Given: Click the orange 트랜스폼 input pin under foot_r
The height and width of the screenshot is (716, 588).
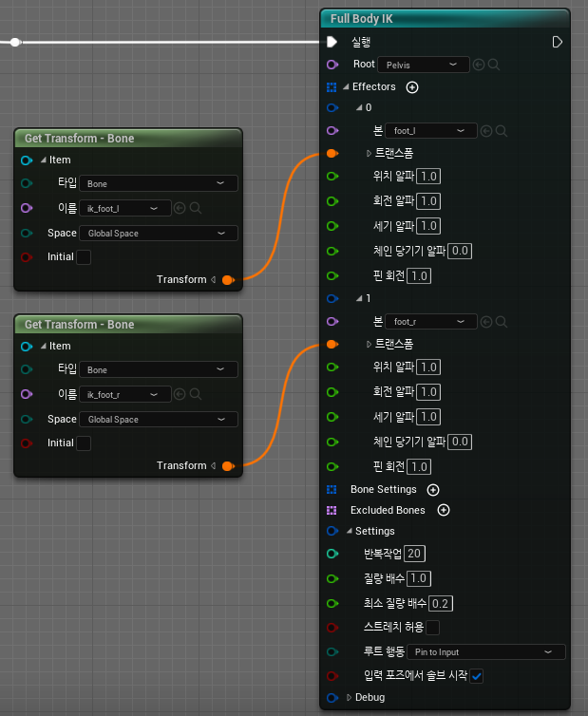Looking at the screenshot, I should pos(332,345).
